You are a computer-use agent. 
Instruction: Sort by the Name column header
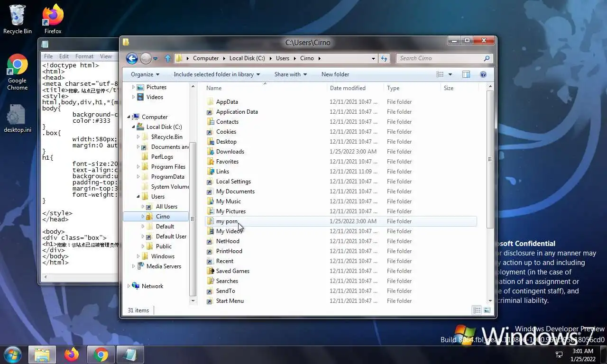click(x=266, y=88)
